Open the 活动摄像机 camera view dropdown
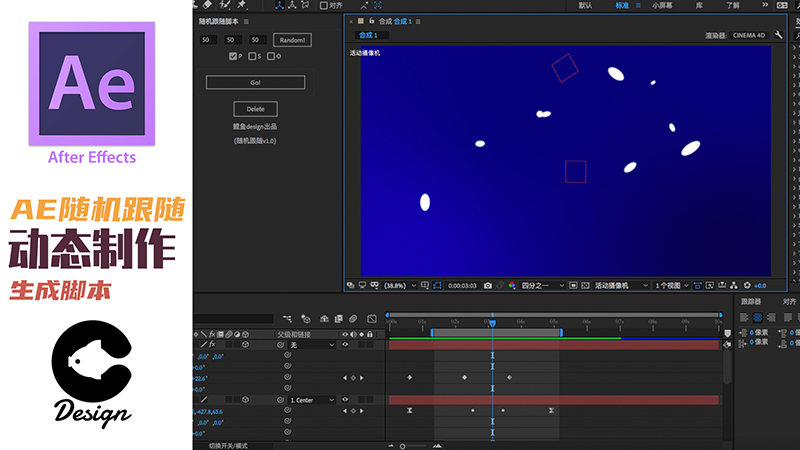 (621, 285)
